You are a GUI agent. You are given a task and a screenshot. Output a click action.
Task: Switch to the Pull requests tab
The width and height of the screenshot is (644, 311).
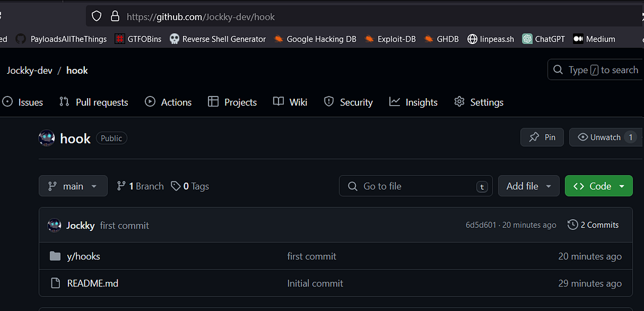(x=94, y=102)
